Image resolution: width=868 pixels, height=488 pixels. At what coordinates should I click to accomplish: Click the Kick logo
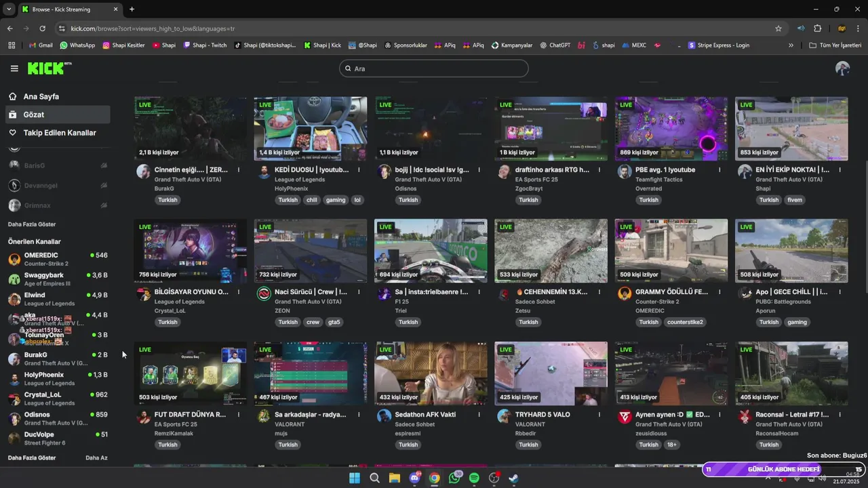click(x=50, y=68)
